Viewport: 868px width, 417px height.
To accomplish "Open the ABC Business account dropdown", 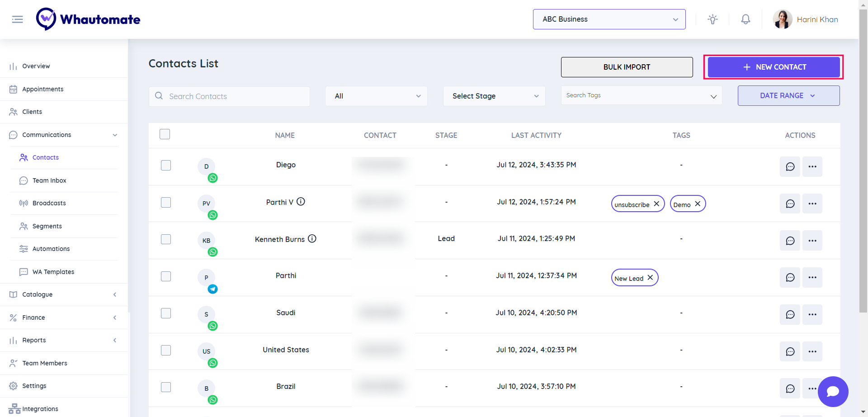I will click(609, 19).
